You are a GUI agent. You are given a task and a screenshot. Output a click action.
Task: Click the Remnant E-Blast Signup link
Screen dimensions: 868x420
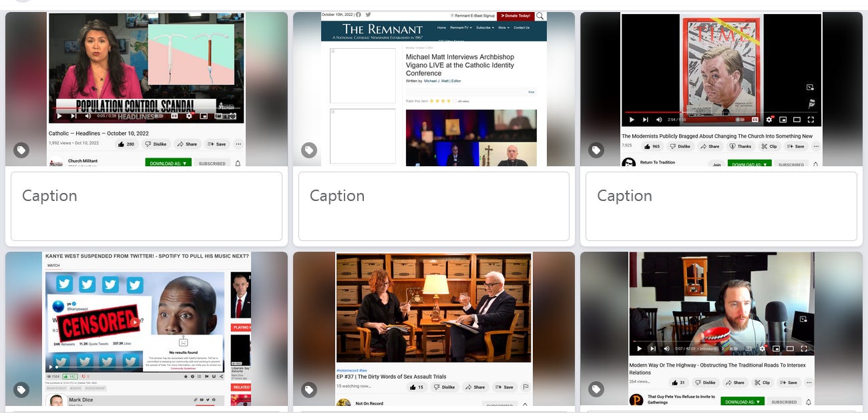coord(473,15)
